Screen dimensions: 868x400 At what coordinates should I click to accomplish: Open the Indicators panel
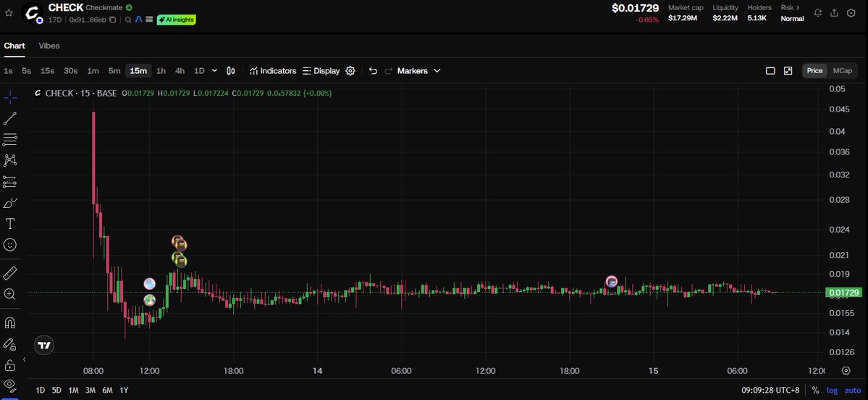point(273,71)
